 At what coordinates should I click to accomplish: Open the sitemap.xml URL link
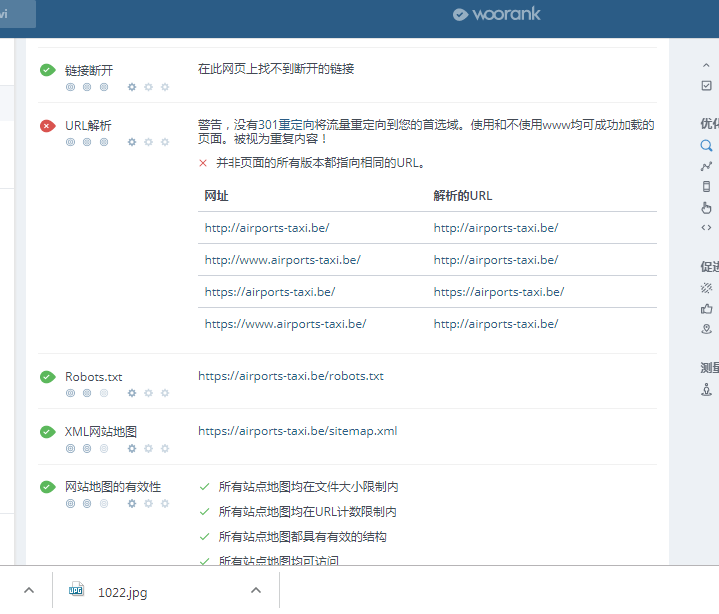pos(298,431)
